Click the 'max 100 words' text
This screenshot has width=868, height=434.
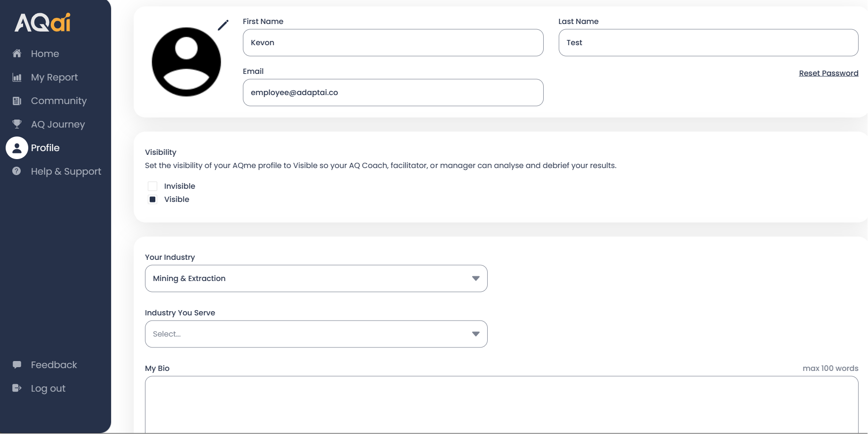830,369
